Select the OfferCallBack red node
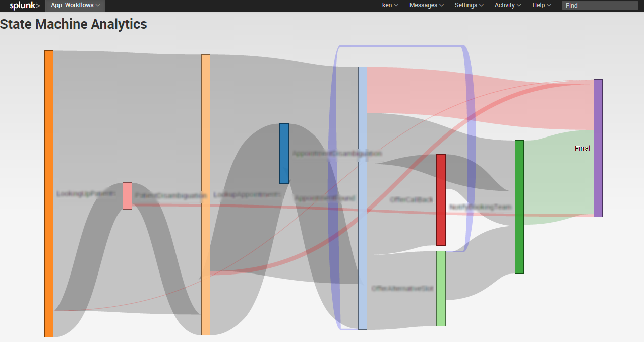 pos(441,199)
